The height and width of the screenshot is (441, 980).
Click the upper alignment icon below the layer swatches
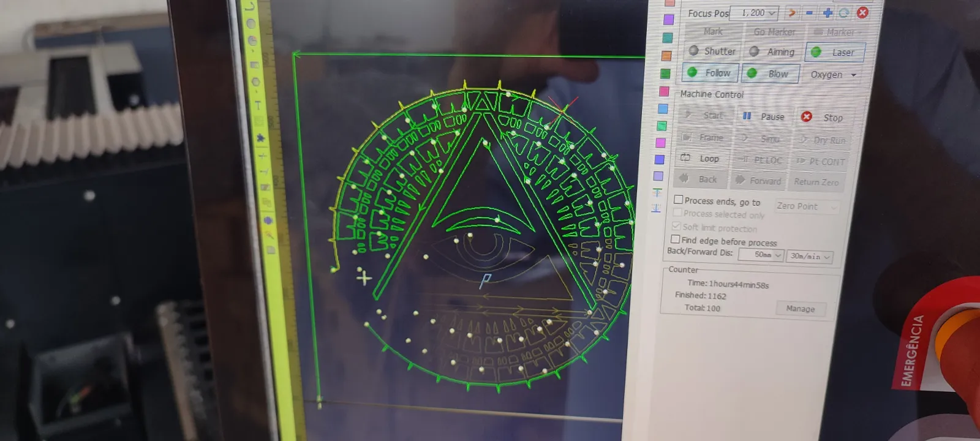pos(657,192)
